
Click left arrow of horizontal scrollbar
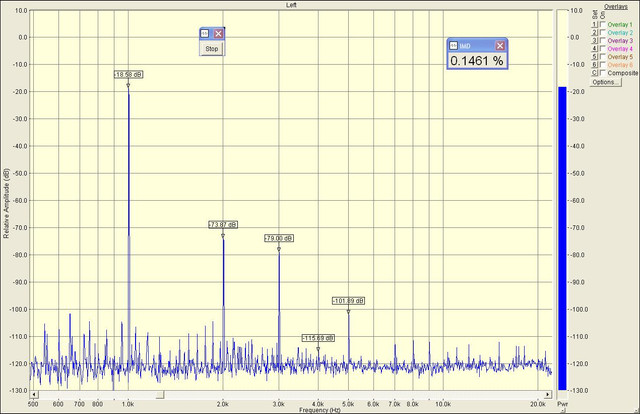[x=34, y=394]
